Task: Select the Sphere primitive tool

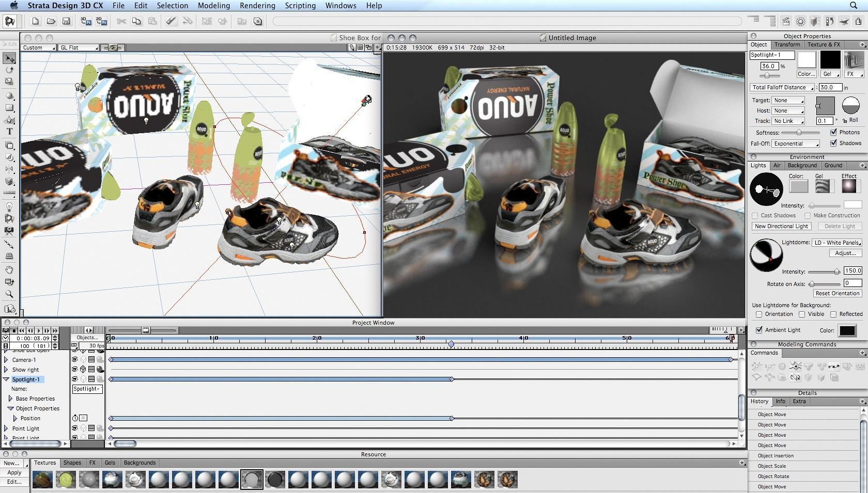Action: [9, 96]
